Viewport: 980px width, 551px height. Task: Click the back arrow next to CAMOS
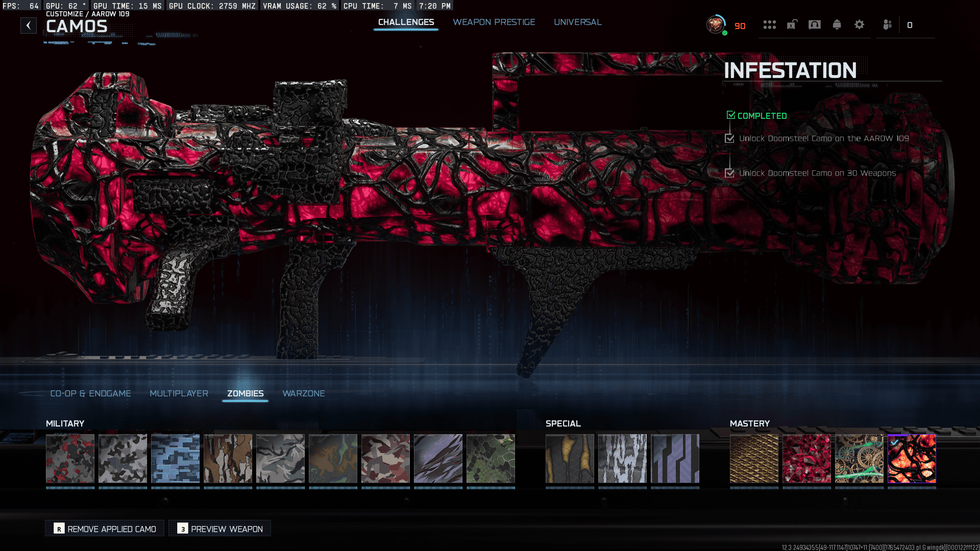pyautogui.click(x=29, y=25)
